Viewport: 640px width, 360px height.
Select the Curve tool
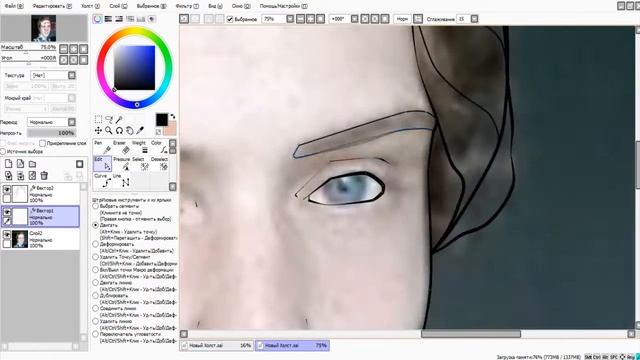coord(102,180)
